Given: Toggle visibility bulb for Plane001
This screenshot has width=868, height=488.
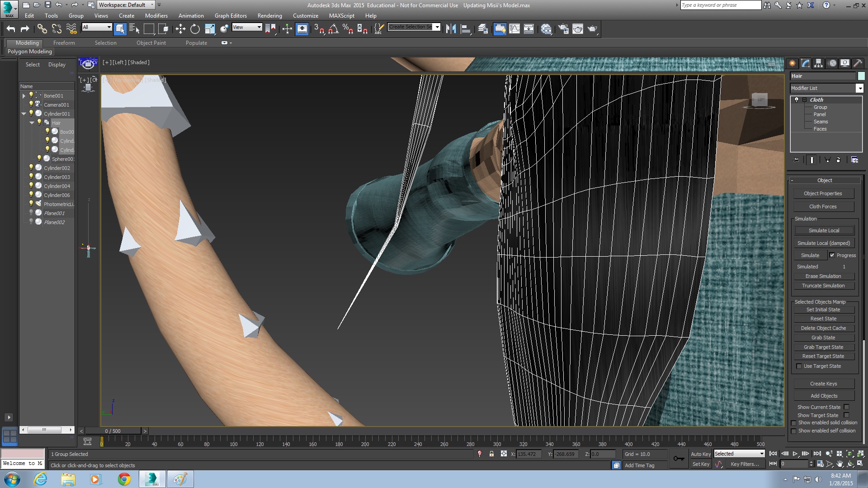Looking at the screenshot, I should 31,212.
